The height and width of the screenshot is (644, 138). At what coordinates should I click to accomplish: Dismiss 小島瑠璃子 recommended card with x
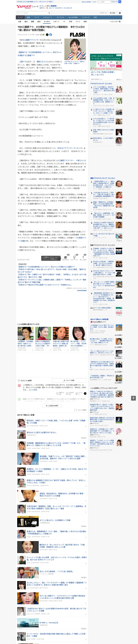pyautogui.click(x=33, y=350)
